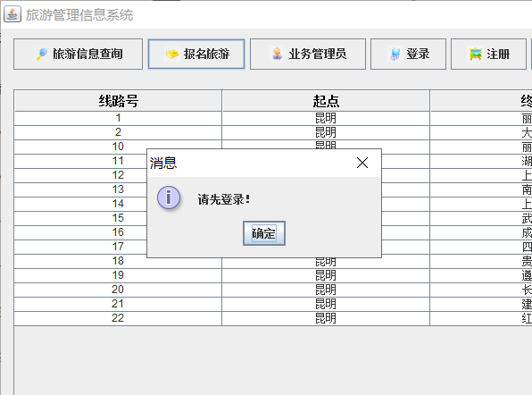The image size is (532, 395).
Task: Open 旅游信息查询 query button
Action: (x=78, y=54)
